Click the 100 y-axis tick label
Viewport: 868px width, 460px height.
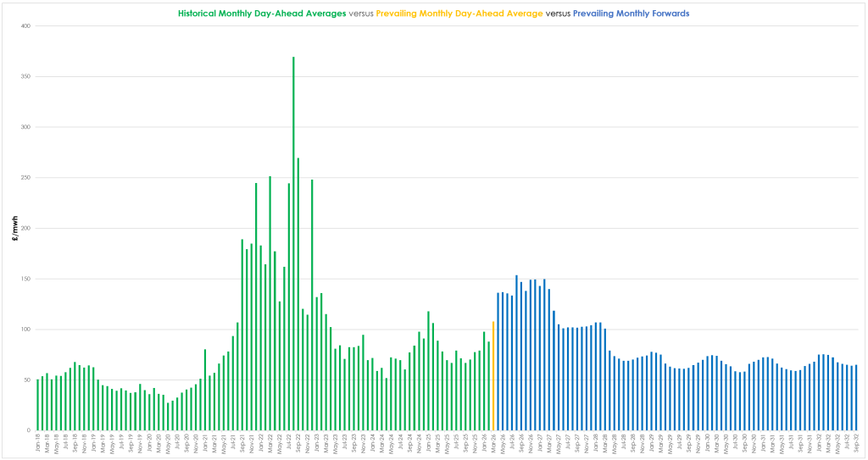pos(25,330)
